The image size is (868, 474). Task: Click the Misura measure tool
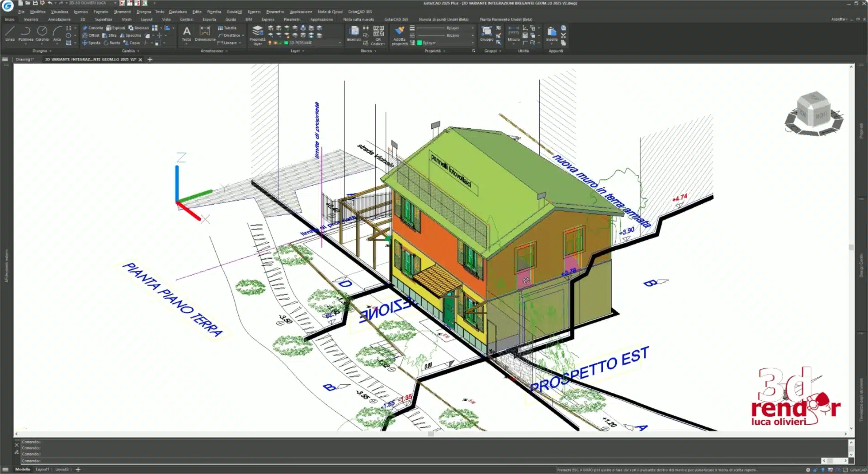click(x=514, y=34)
